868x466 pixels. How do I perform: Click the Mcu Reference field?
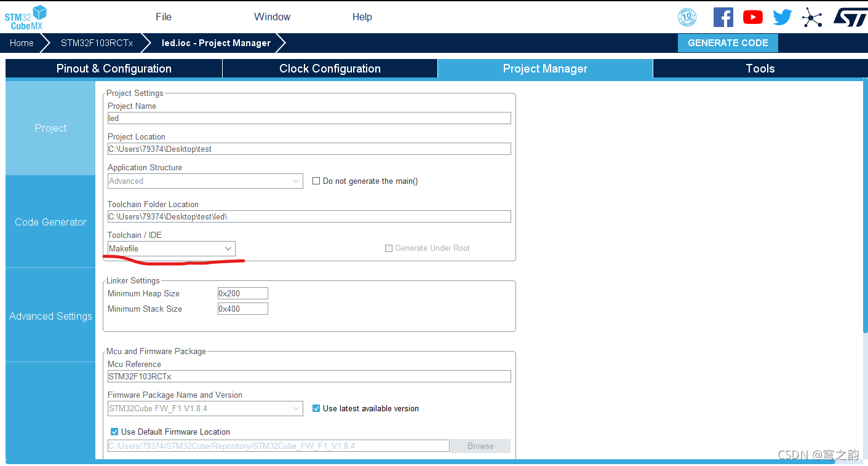[x=309, y=376]
